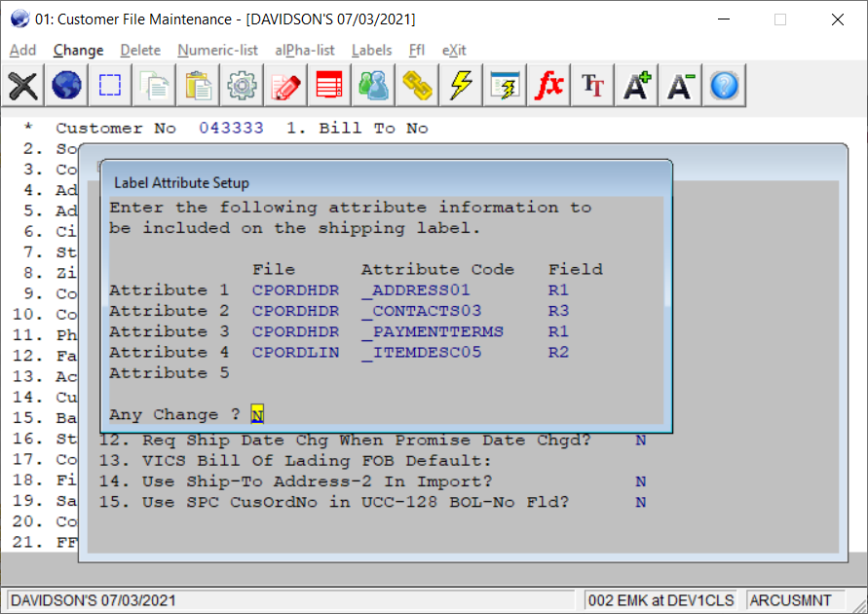This screenshot has width=868, height=614.
Task: Click the Copy pages toolbar icon
Action: point(155,86)
